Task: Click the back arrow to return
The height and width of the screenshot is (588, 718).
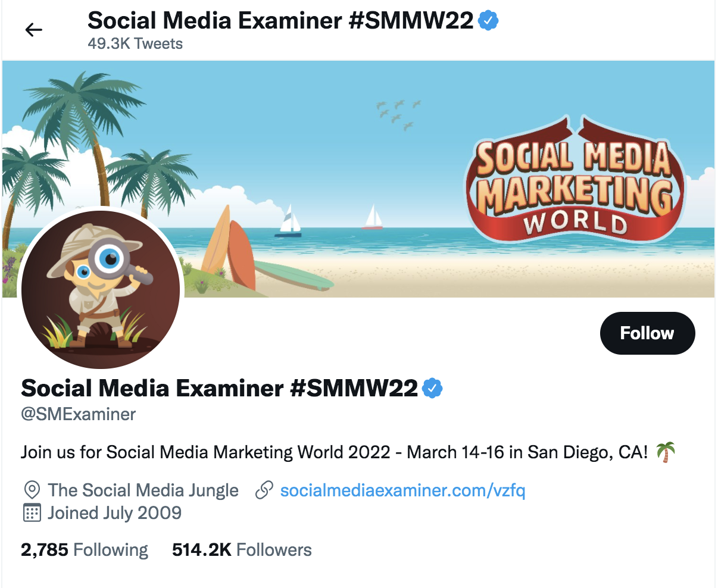Action: point(34,30)
